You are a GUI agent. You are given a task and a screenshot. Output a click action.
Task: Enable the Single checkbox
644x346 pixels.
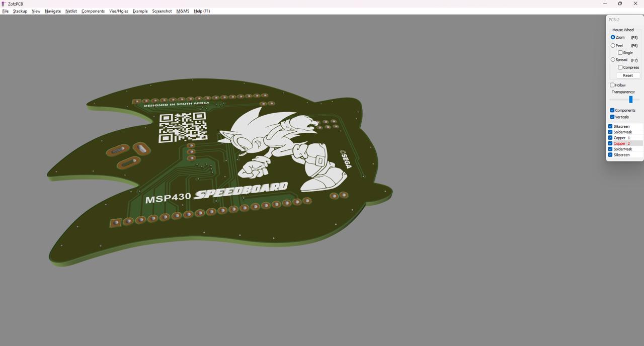pyautogui.click(x=620, y=53)
